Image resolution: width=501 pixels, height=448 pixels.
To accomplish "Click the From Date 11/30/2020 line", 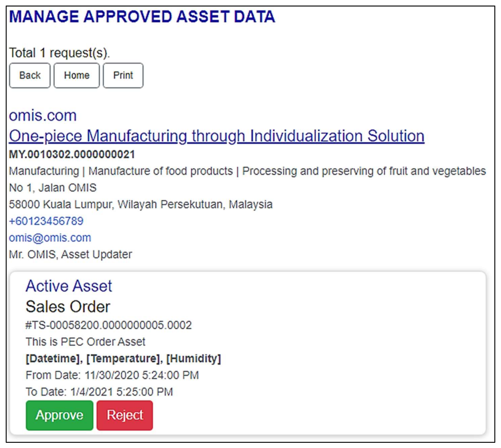I will (x=112, y=375).
